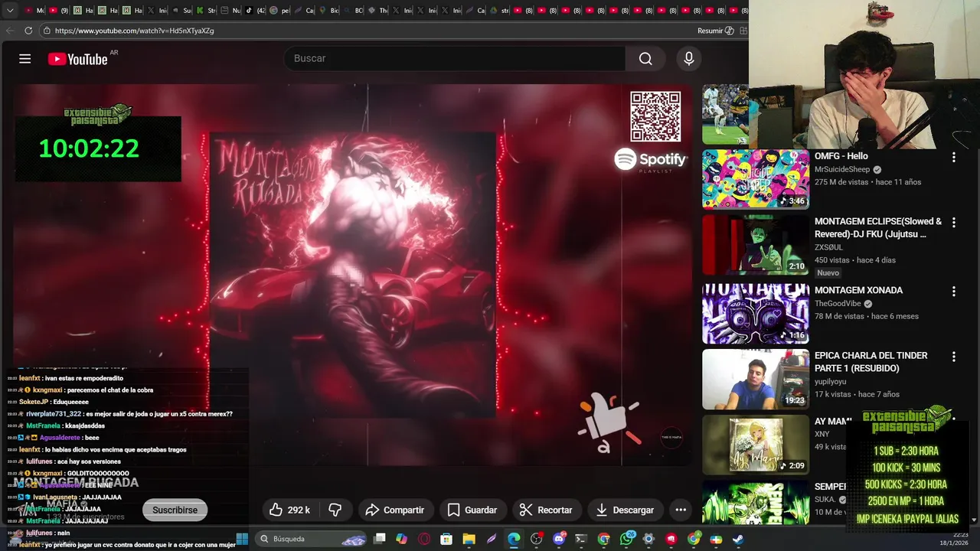Open EPICA CHARLA DEL TINDER thumbnail
The image size is (980, 551).
tap(756, 380)
